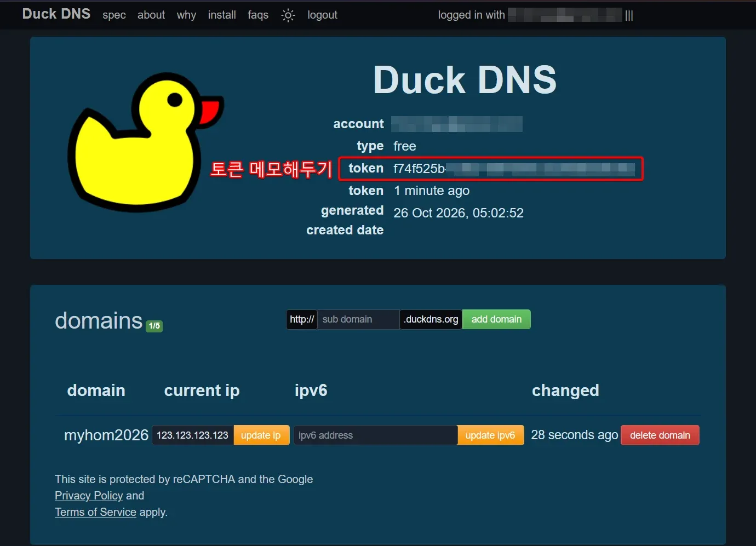Select the created date 26 Oct 2026, 05:02:52

tap(459, 213)
